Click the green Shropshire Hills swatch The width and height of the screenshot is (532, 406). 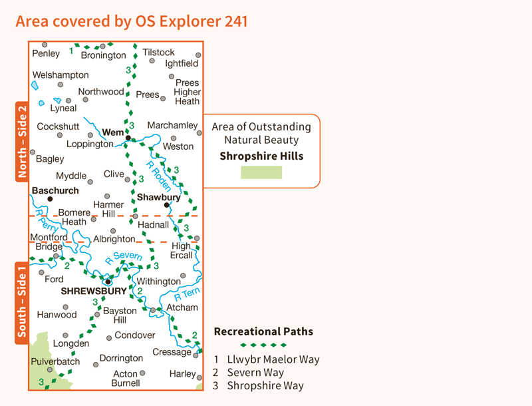click(261, 172)
